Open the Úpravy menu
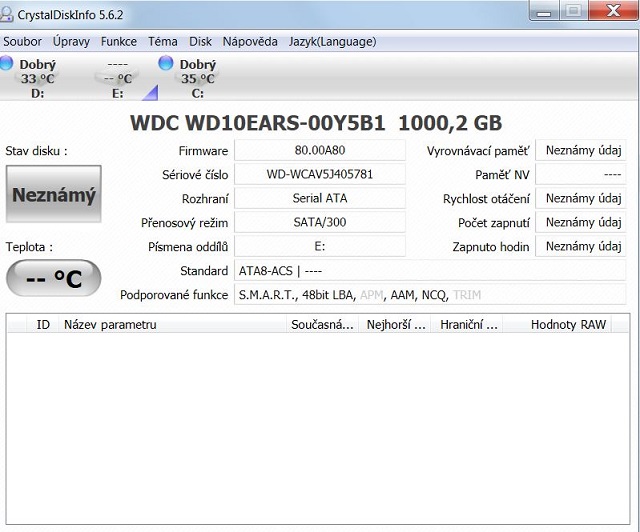640x532 pixels. 71,42
